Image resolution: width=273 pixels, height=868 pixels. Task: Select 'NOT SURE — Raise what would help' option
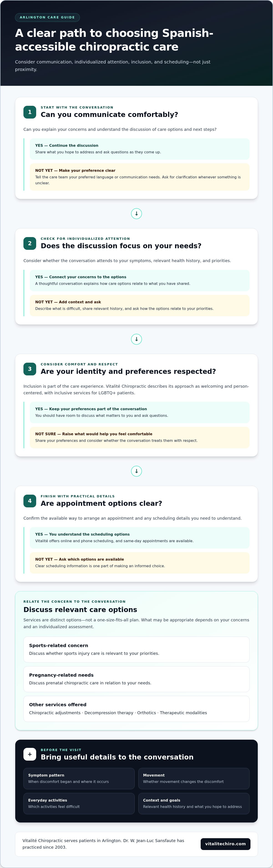pos(139,437)
